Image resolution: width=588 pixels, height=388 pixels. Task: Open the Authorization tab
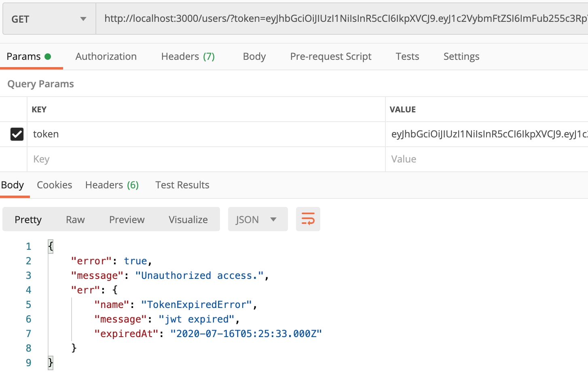pyautogui.click(x=106, y=57)
